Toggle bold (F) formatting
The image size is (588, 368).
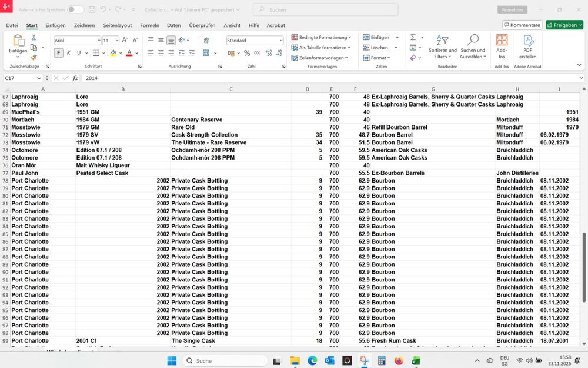click(x=59, y=53)
